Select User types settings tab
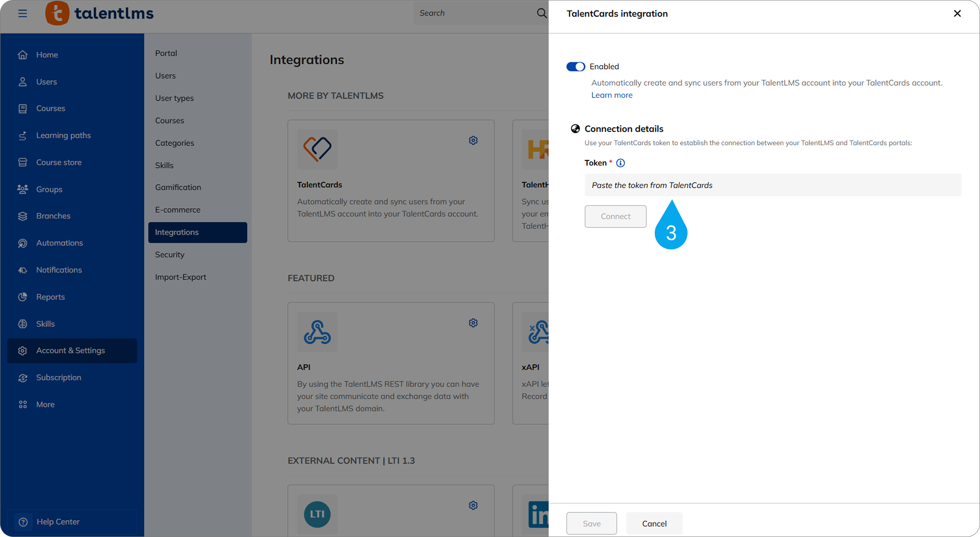The height and width of the screenshot is (537, 980). [x=198, y=98]
